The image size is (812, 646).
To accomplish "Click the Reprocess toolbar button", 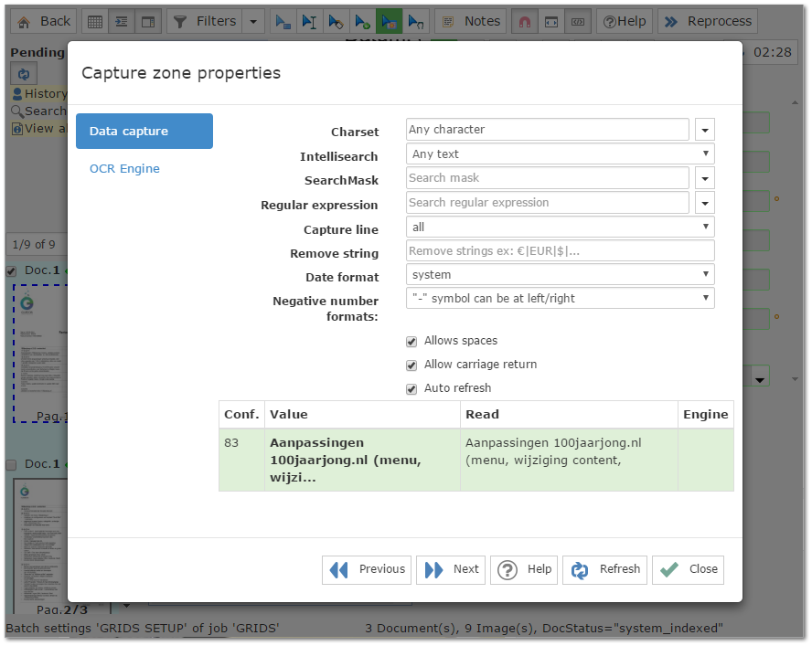I will [x=708, y=22].
